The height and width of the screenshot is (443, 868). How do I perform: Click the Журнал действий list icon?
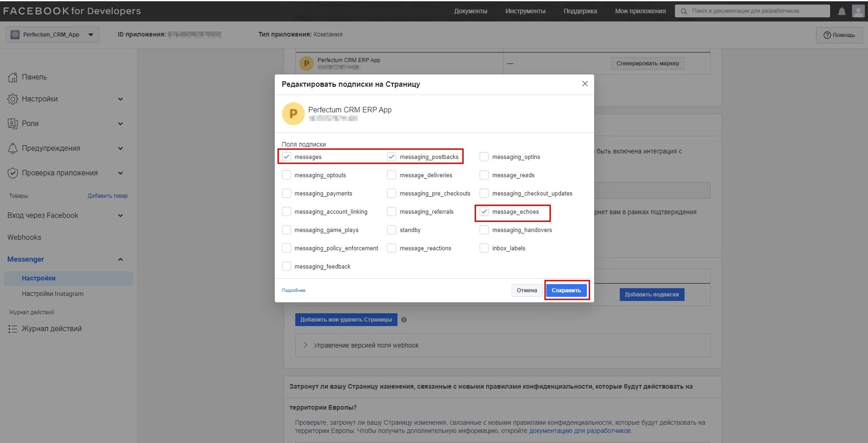point(13,329)
